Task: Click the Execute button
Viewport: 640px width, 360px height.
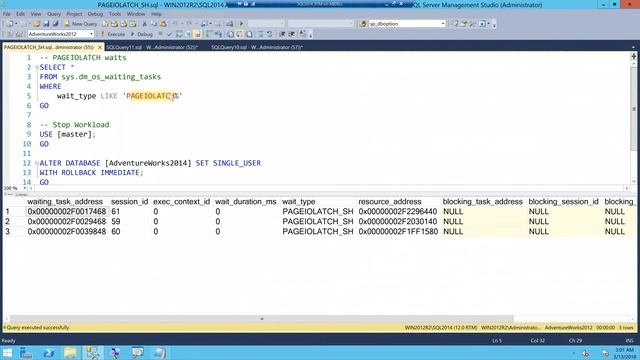Action: [113, 34]
